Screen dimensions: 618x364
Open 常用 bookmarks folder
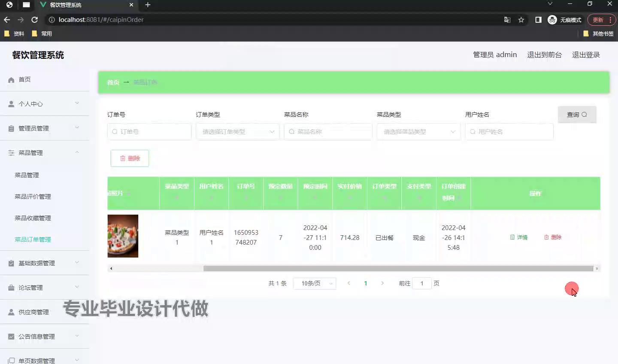click(42, 33)
